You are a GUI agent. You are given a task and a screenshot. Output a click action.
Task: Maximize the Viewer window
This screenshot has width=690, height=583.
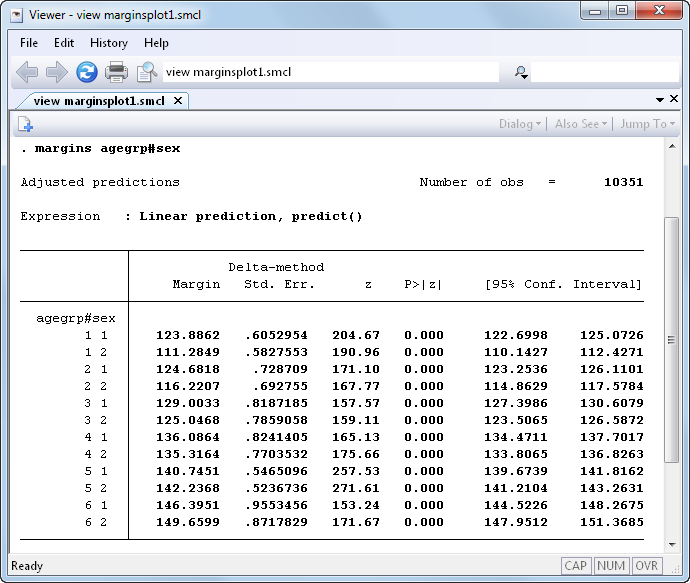(x=622, y=11)
